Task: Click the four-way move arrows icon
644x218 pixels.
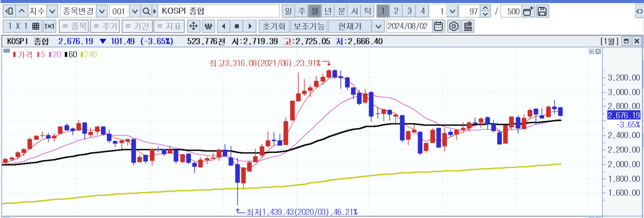Action: (x=194, y=26)
